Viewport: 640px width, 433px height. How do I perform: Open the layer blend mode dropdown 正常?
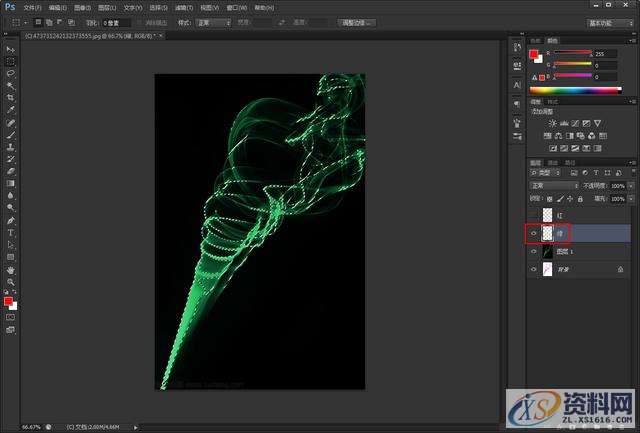553,185
